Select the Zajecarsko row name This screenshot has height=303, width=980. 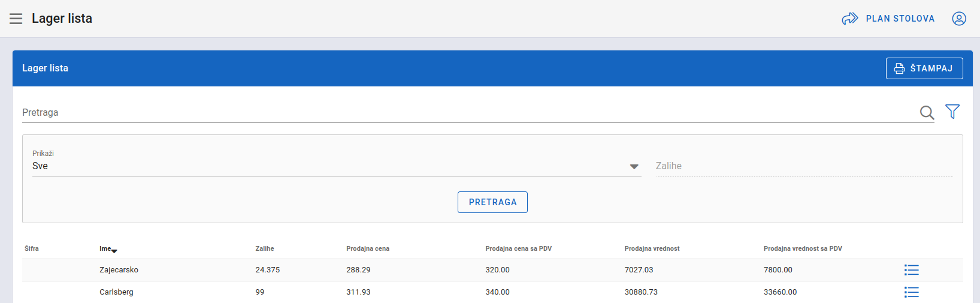(x=119, y=270)
